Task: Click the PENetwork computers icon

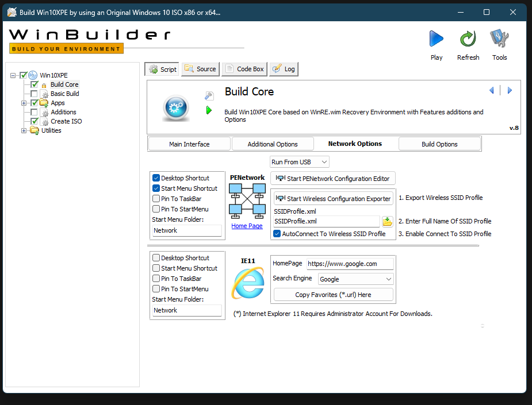Action: (x=247, y=201)
